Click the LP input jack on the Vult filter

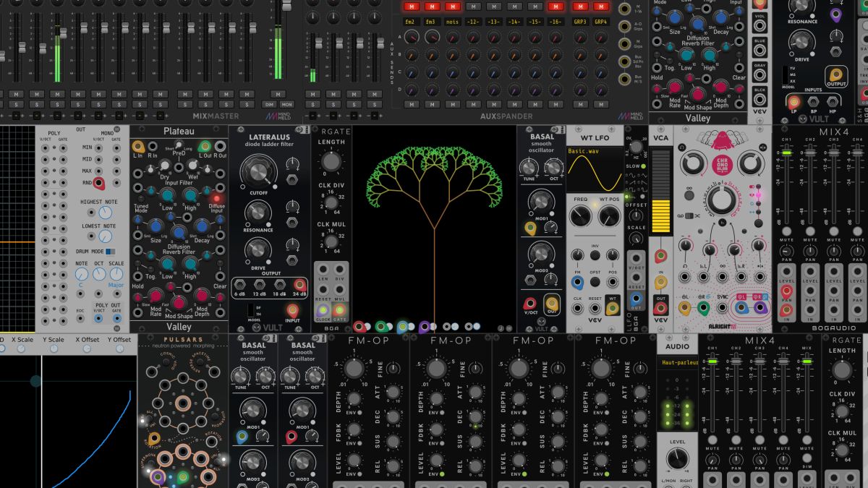[794, 102]
